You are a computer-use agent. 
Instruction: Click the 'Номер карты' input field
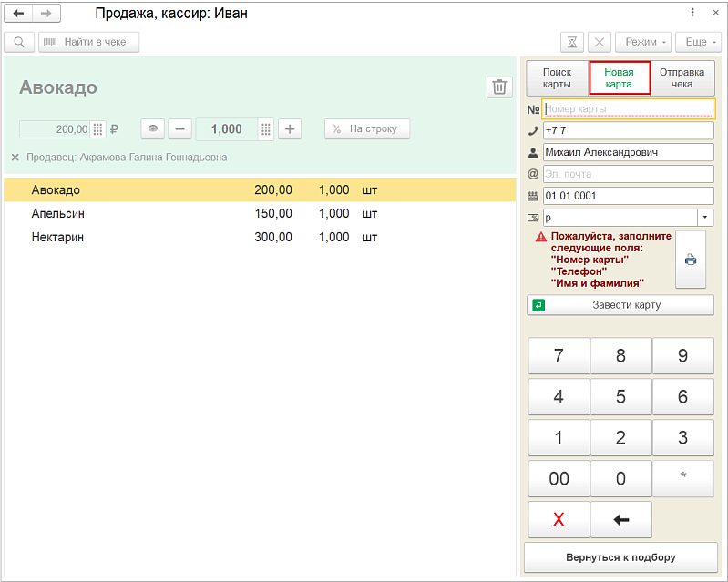(x=629, y=109)
